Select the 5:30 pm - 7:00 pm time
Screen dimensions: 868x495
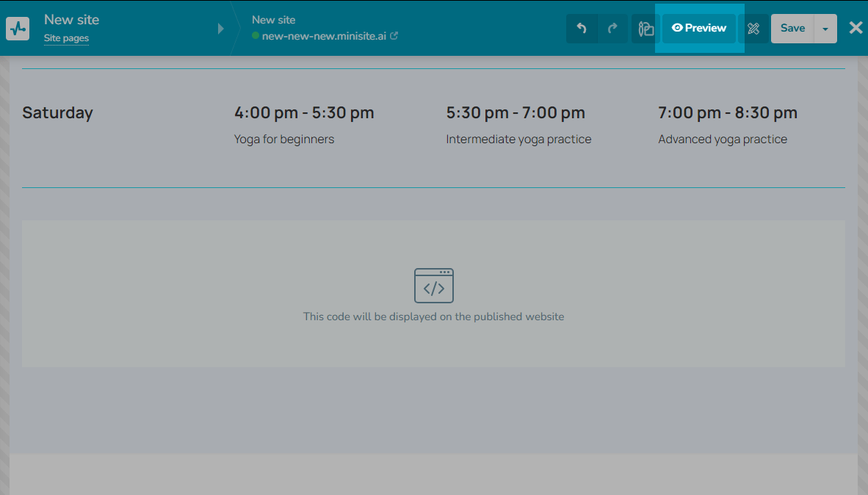516,113
